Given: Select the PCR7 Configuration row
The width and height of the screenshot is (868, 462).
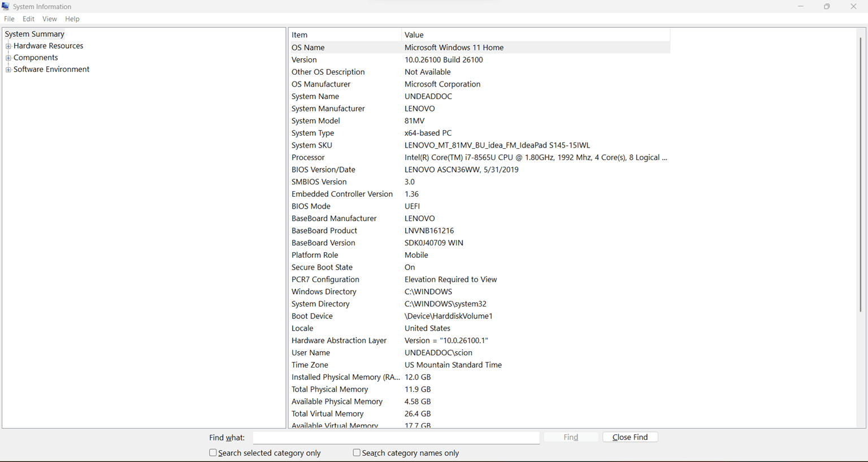Looking at the screenshot, I should tap(479, 279).
